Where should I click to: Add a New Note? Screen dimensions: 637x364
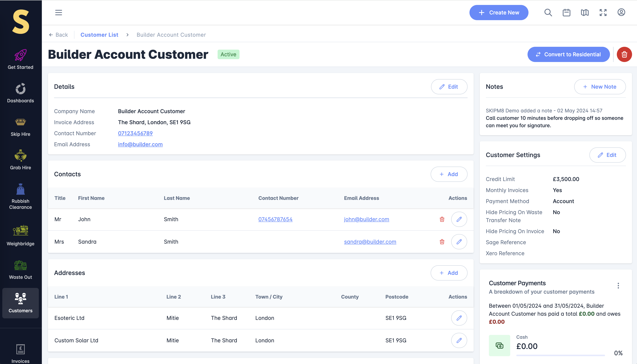[600, 87]
